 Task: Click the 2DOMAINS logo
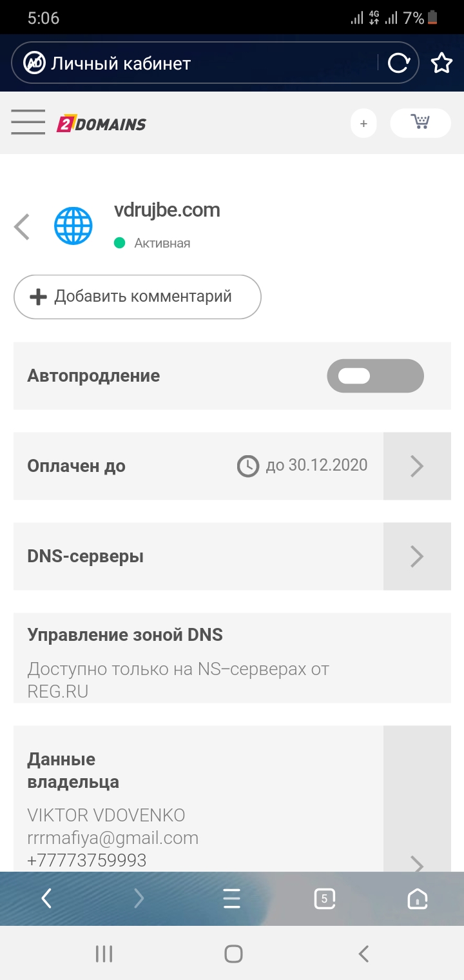click(101, 124)
